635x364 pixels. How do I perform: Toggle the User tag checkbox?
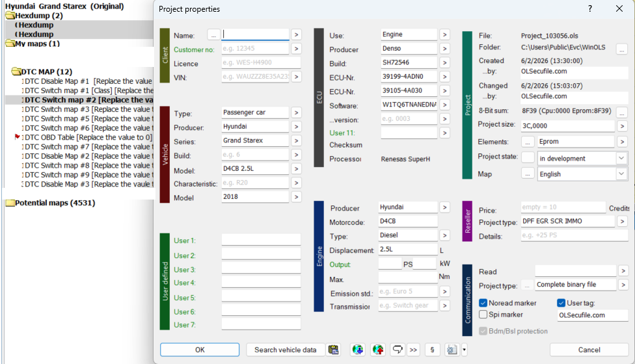click(x=561, y=303)
